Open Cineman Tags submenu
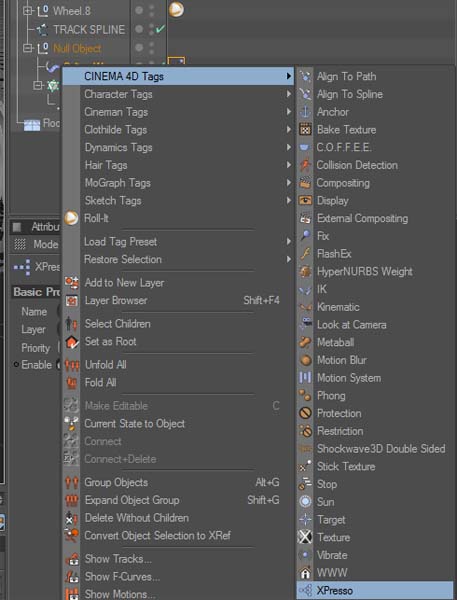 [178, 112]
